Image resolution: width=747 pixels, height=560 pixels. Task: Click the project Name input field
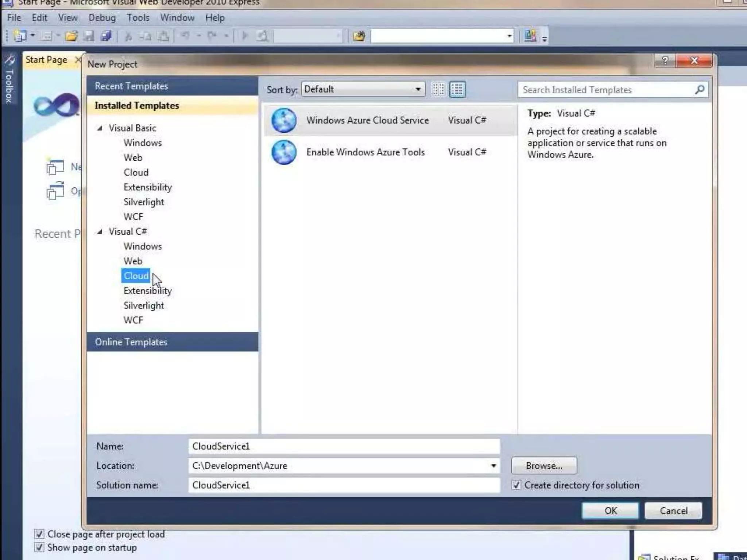(x=344, y=446)
